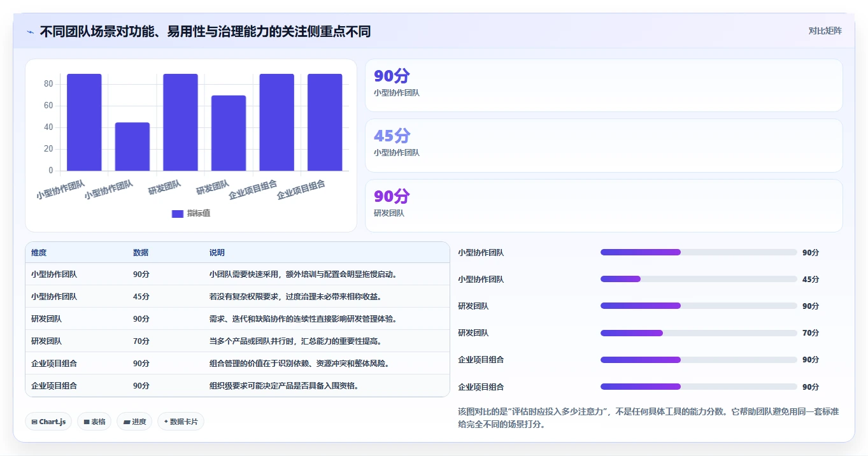Open the 45分 小型协作团队 score card
Viewport: 868px width, 456px height.
[x=604, y=145]
